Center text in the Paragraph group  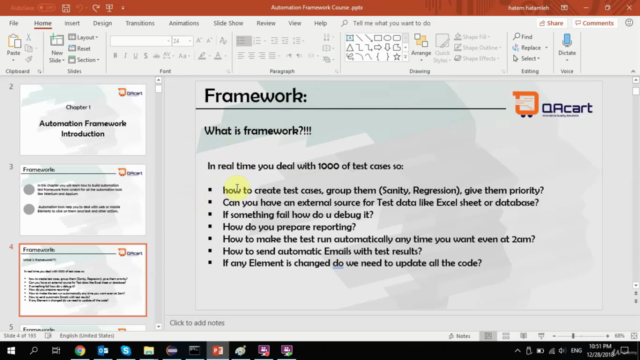251,56
